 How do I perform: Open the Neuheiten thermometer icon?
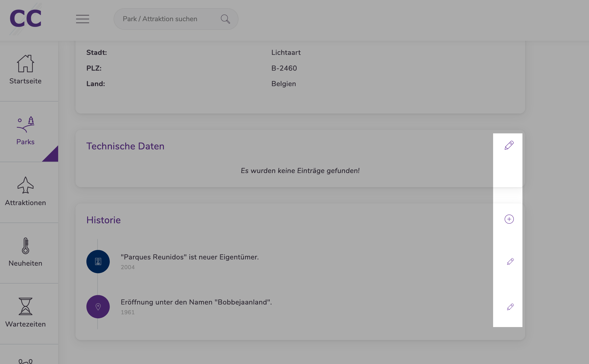(26, 246)
